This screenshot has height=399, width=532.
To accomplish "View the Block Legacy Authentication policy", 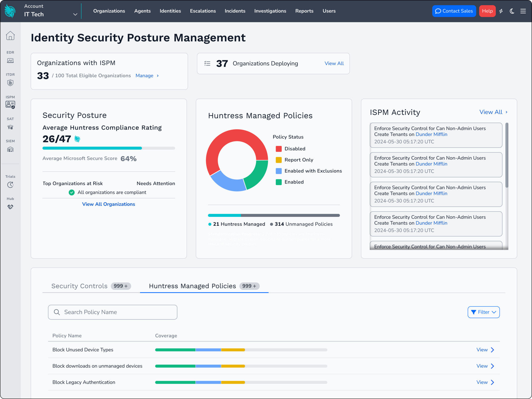I will click(482, 382).
